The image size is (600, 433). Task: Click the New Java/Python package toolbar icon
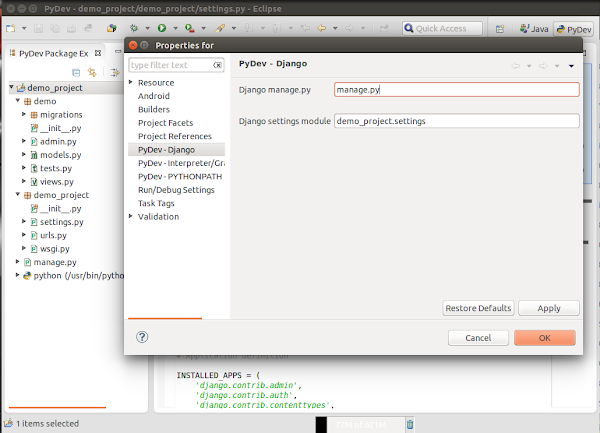(x=111, y=28)
